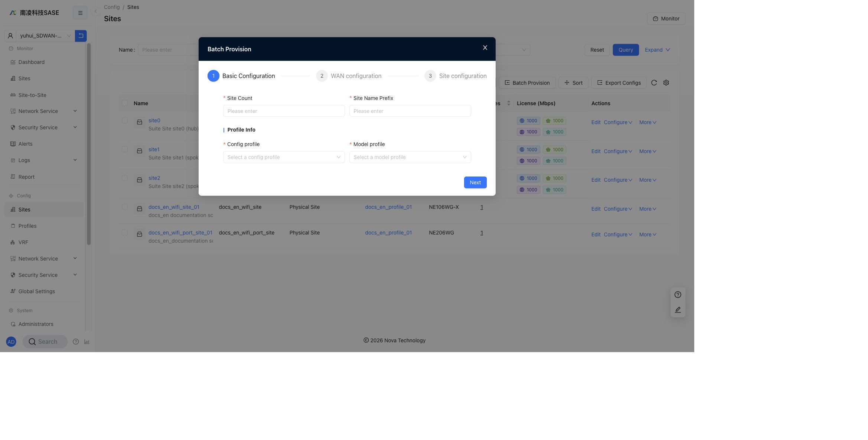
Task: Click Edit for the site0 row
Action: coord(596,122)
